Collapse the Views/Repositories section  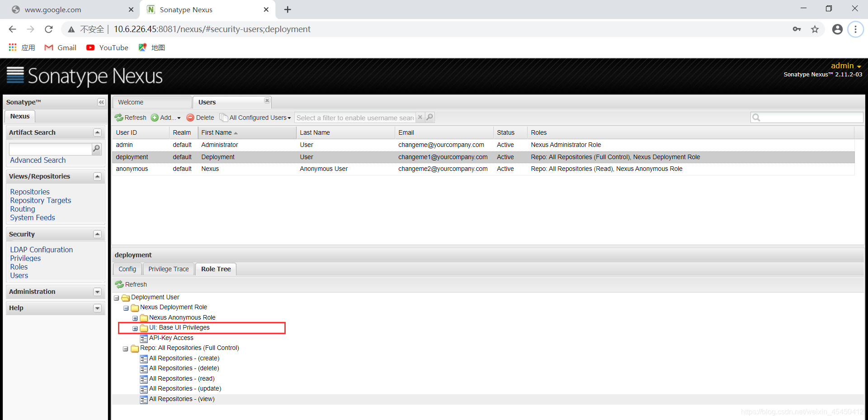[97, 176]
